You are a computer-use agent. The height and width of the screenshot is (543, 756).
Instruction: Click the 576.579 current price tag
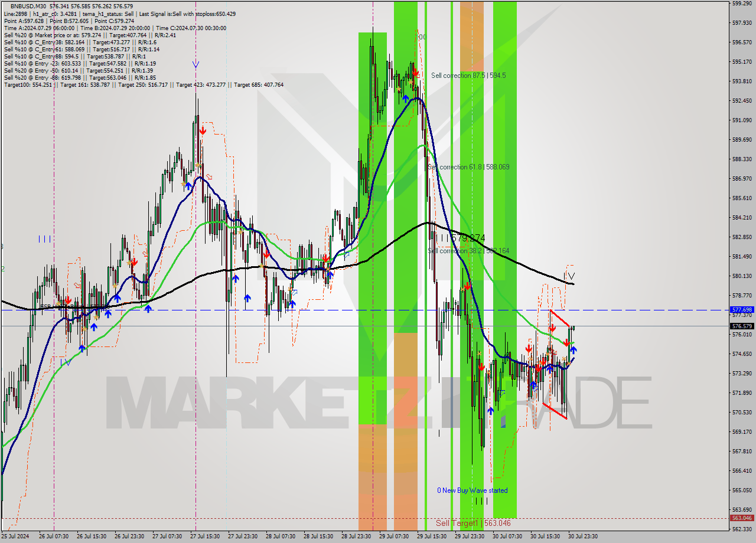[x=742, y=326]
